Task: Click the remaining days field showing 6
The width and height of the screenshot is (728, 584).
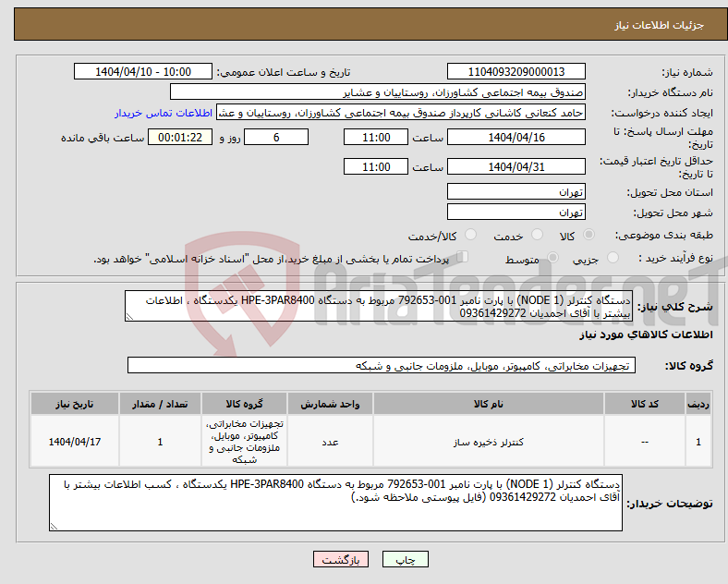Action: tap(276, 138)
